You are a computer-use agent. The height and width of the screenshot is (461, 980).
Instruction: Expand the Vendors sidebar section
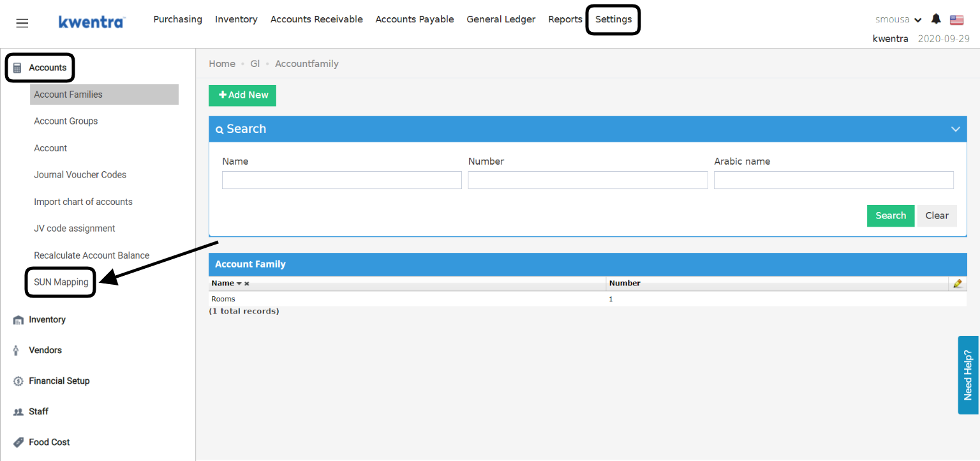[45, 351]
